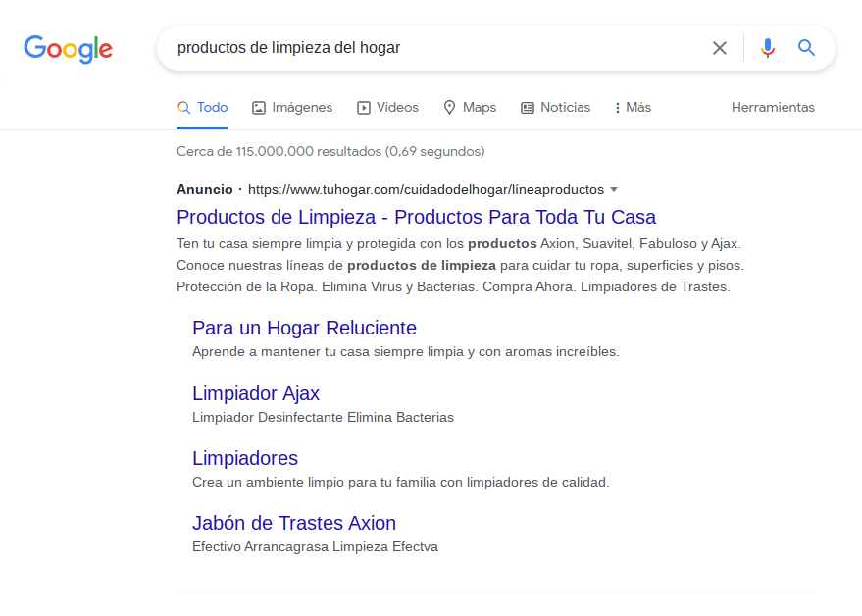This screenshot has height=616, width=862.
Task: Click the 'Anuncio' label
Action: coord(205,189)
